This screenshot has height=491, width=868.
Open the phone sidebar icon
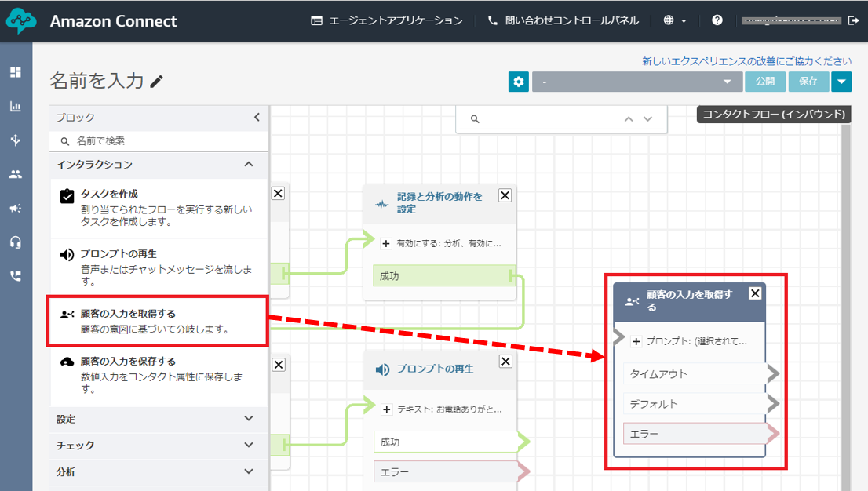click(x=16, y=276)
